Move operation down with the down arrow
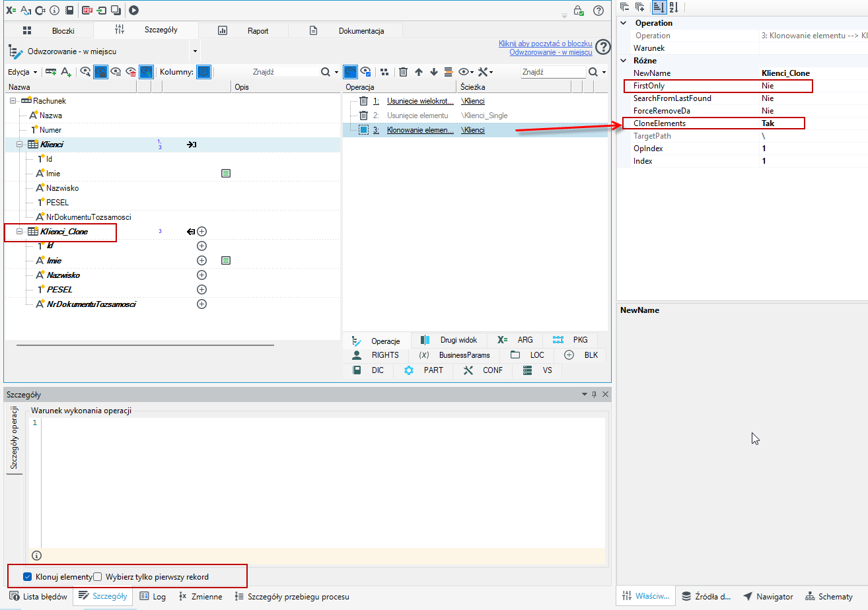The height and width of the screenshot is (610, 868). tap(434, 72)
